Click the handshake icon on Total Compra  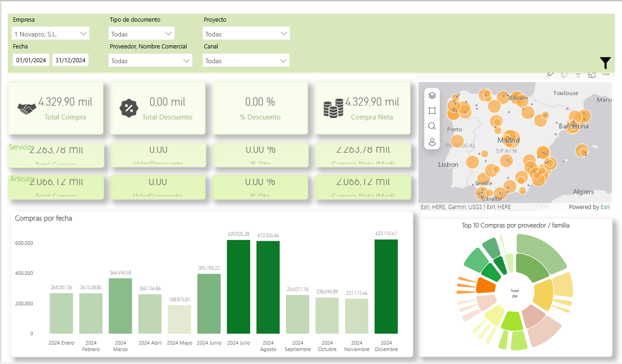click(27, 108)
